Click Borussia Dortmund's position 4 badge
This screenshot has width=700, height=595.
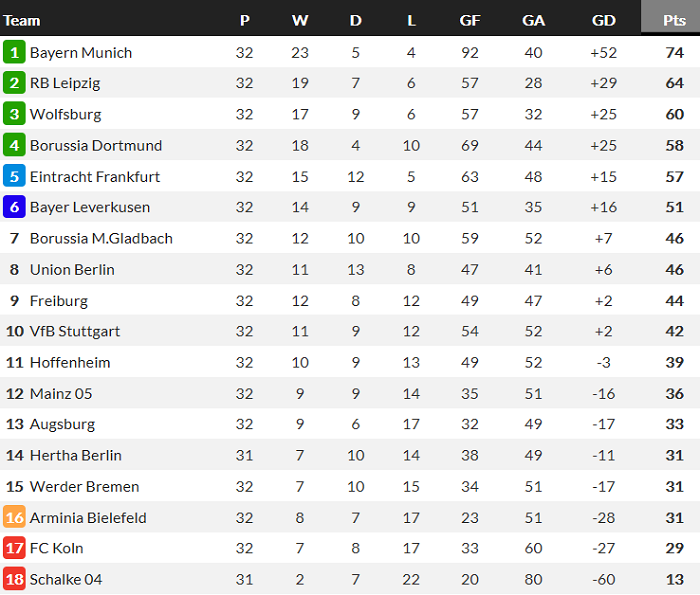pyautogui.click(x=14, y=145)
